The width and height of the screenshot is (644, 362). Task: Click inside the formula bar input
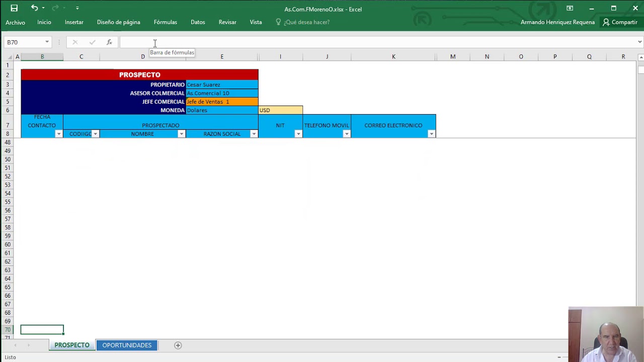point(352,42)
